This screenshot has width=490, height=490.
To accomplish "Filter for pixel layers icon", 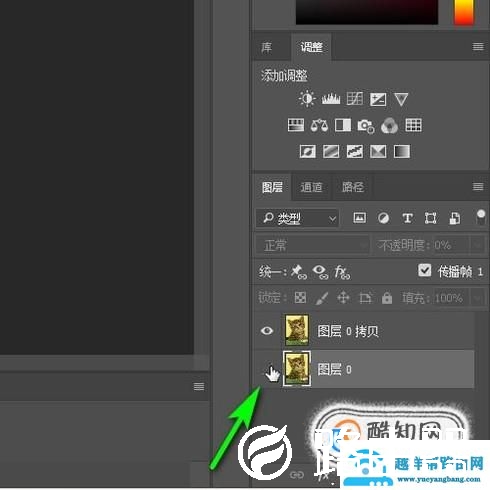I will coord(359,218).
